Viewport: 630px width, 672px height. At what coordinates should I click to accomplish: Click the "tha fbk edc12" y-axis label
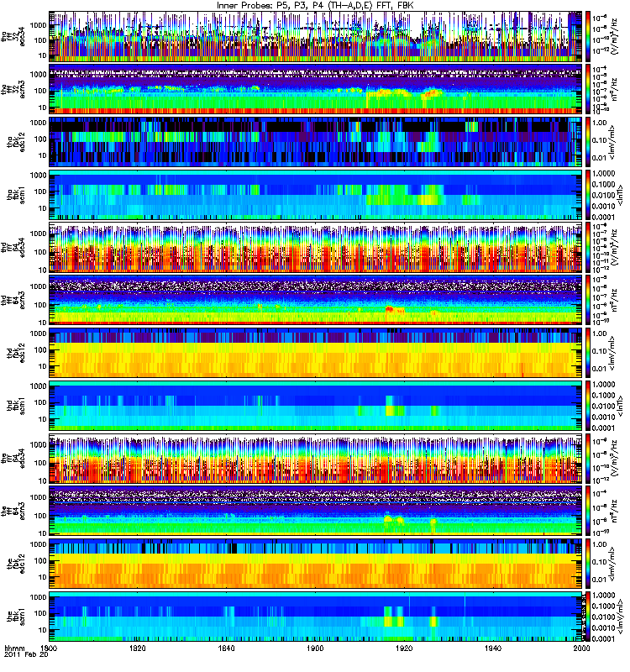pyautogui.click(x=16, y=142)
